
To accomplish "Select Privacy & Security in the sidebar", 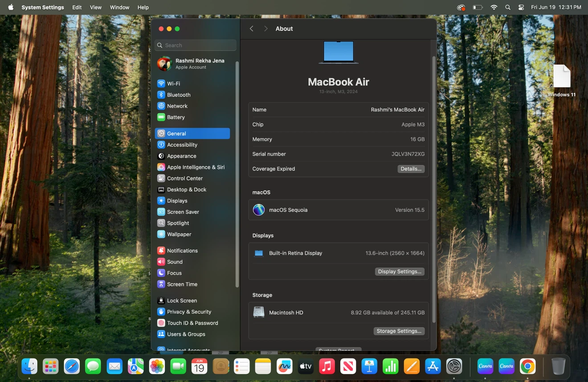I will 192,312.
